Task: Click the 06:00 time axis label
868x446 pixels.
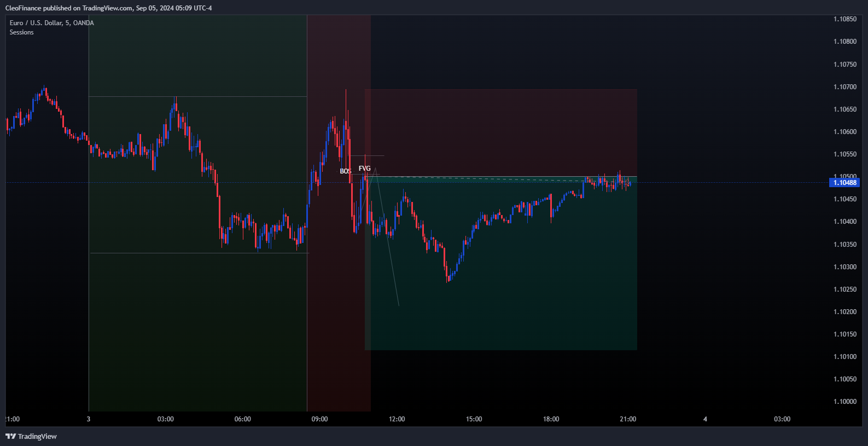Action: [243, 419]
